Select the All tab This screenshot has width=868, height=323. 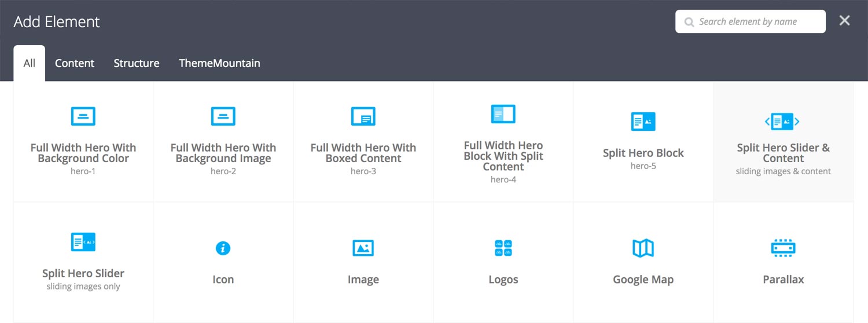click(x=30, y=63)
